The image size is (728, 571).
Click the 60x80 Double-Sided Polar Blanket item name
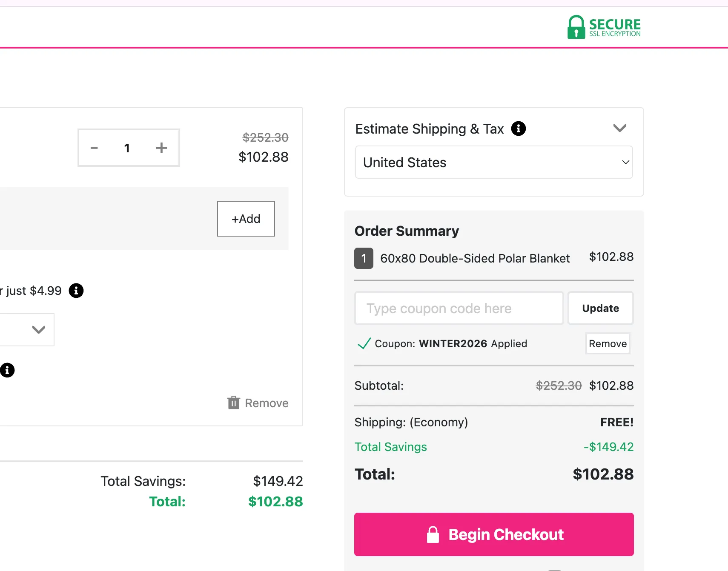(475, 258)
